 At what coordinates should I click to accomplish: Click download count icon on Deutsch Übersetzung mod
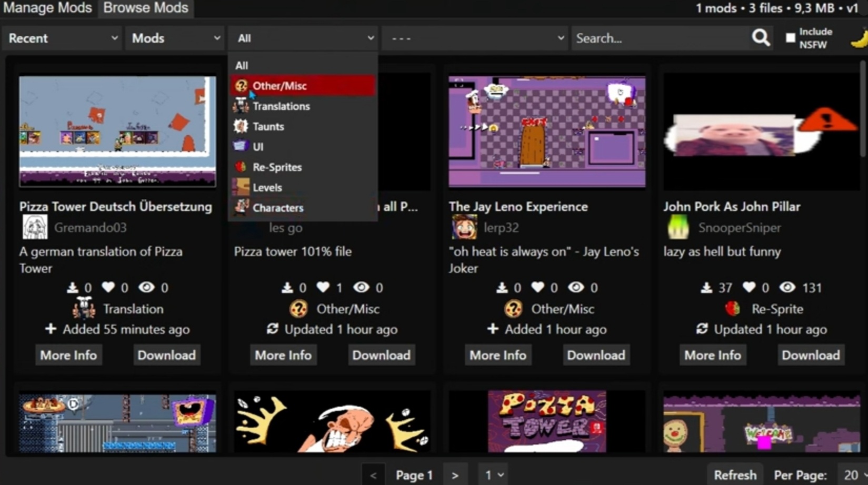pos(73,288)
